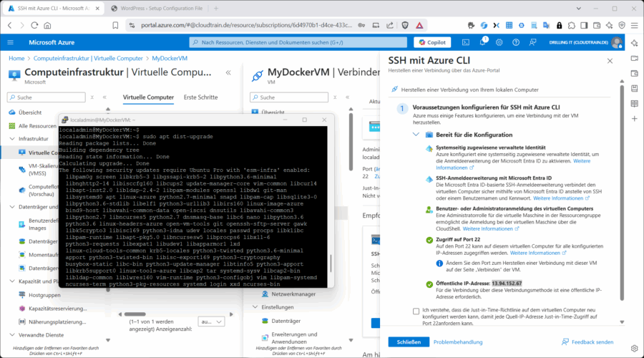
Task: Click Feedback senden link
Action: click(x=587, y=342)
